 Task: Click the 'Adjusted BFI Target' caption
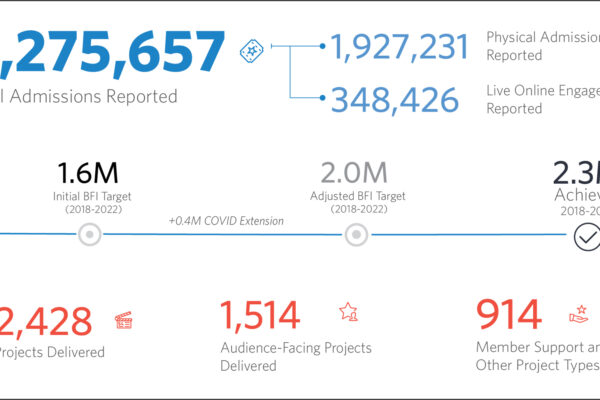(x=356, y=198)
